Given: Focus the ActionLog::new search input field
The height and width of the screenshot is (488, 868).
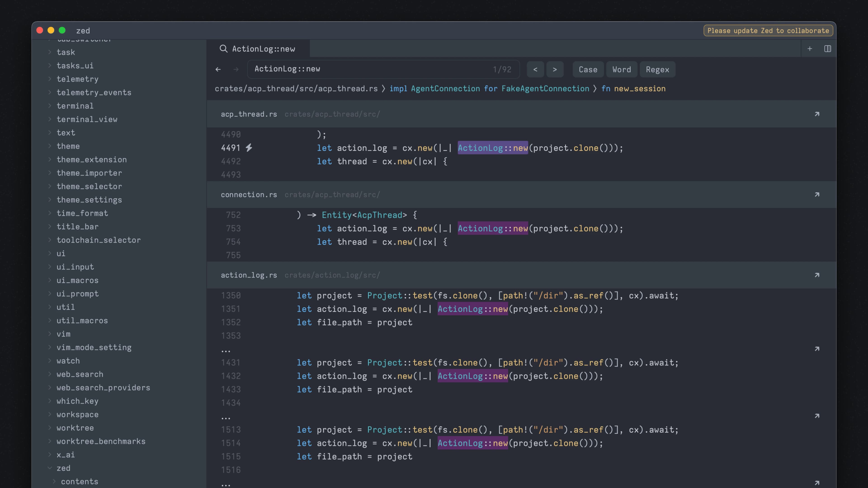Looking at the screenshot, I should [x=371, y=69].
